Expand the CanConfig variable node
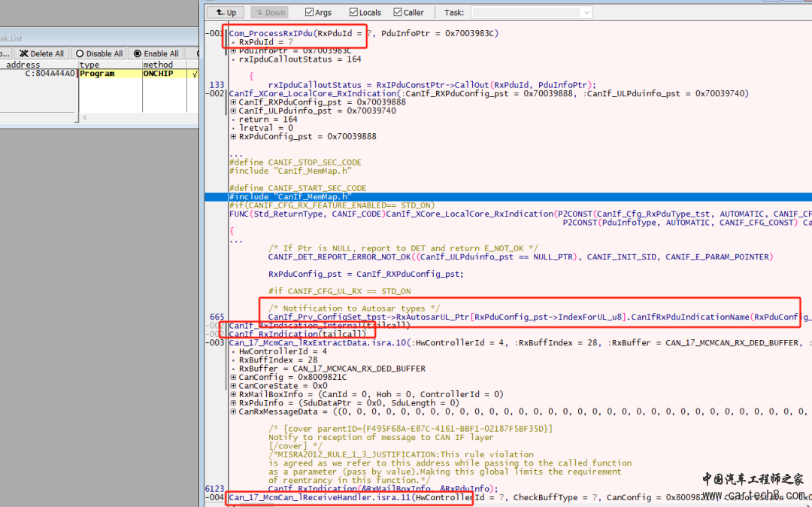Viewport: 812px width, 507px height. [234, 377]
